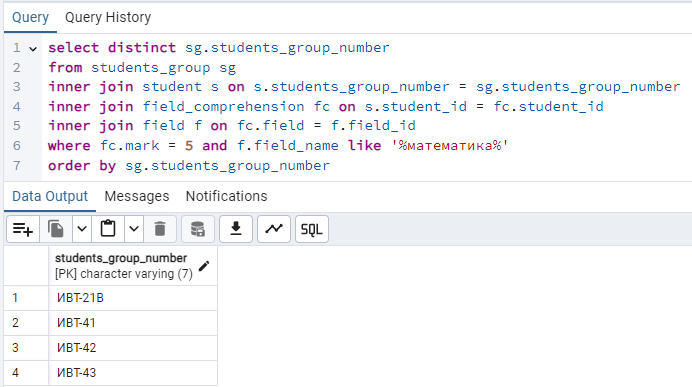Open the Graph Visualiser icon
This screenshot has width=692, height=387.
point(274,229)
